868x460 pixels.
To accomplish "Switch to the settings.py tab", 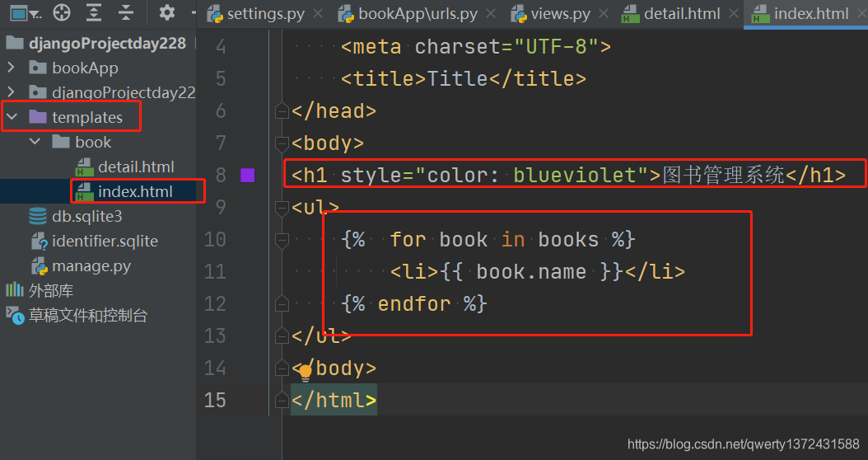I will [266, 14].
